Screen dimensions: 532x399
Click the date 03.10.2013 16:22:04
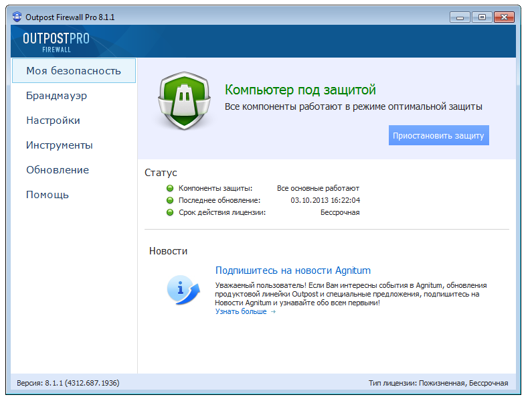click(x=325, y=200)
